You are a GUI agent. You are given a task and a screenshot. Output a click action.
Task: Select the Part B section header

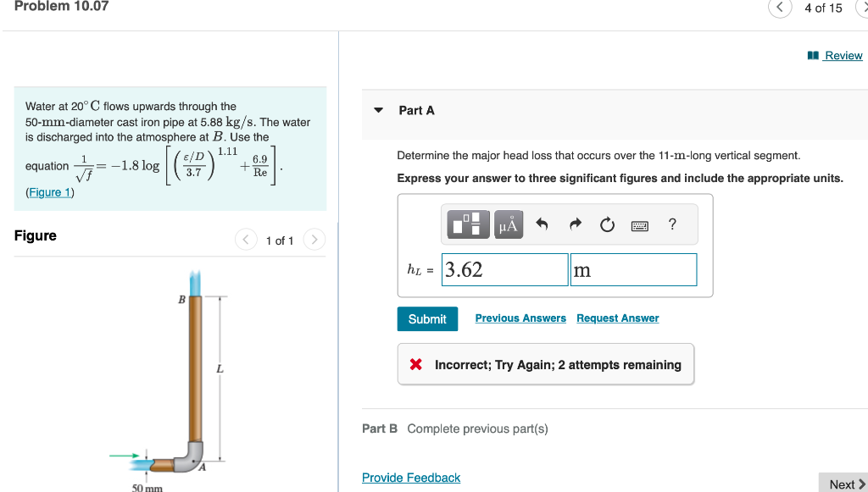point(379,428)
